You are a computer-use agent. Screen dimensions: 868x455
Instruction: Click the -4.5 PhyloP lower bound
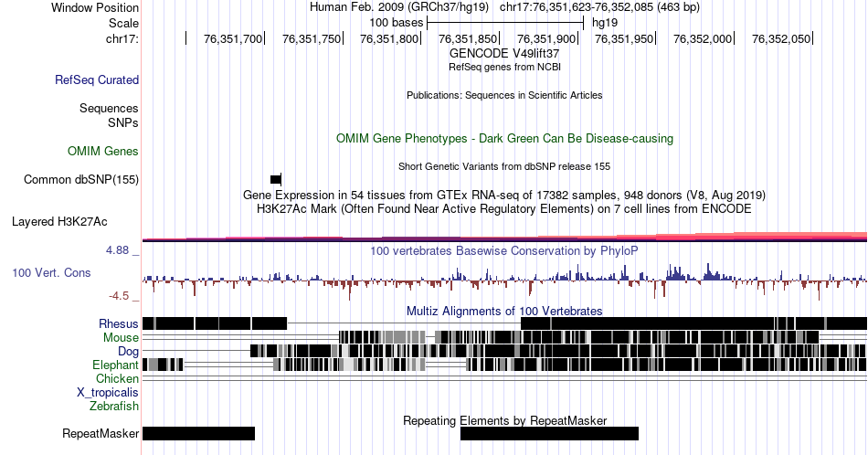(119, 296)
